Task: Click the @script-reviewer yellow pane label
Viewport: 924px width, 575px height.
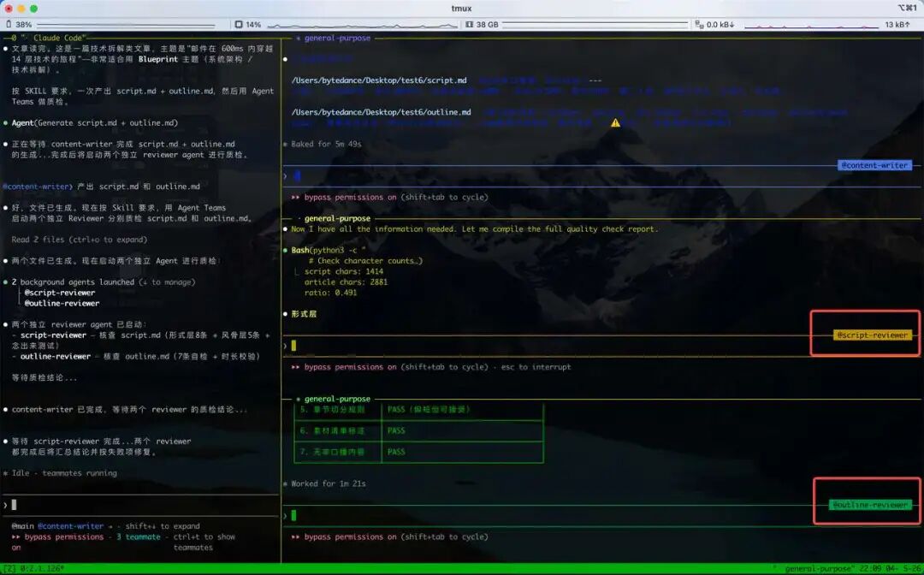Action: (x=873, y=335)
